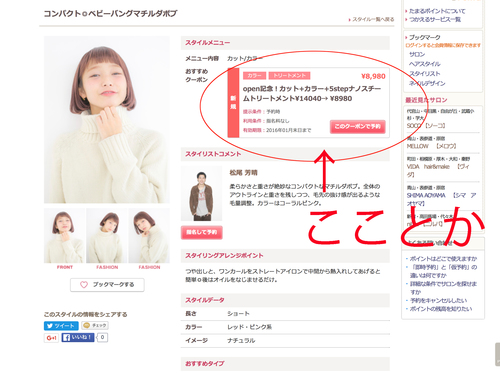500x373 pixels.
Task: Open the middle FASHION thumbnail photo
Action: tap(107, 236)
